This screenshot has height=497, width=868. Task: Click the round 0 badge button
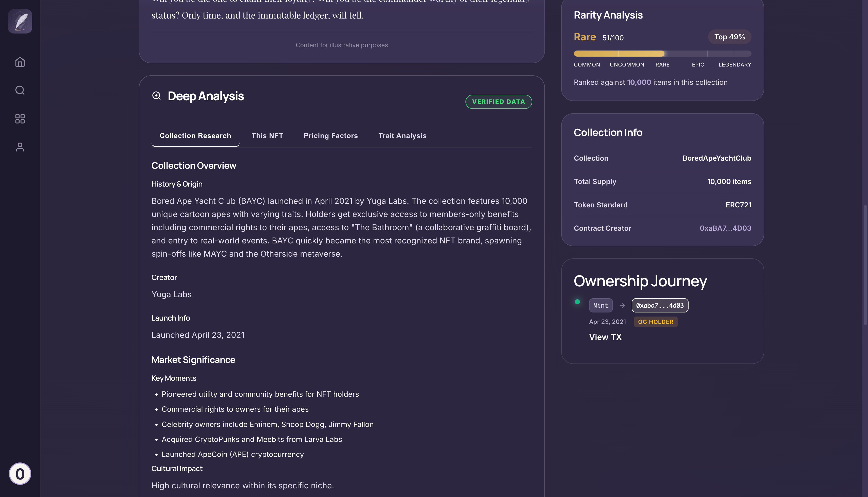point(20,474)
